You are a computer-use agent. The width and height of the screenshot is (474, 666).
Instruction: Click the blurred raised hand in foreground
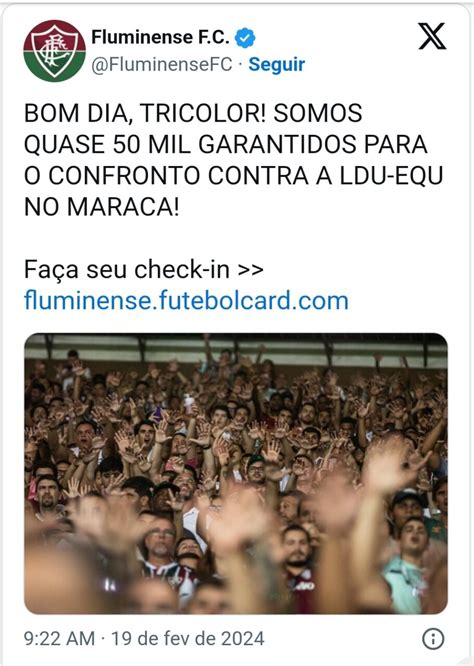point(391,467)
